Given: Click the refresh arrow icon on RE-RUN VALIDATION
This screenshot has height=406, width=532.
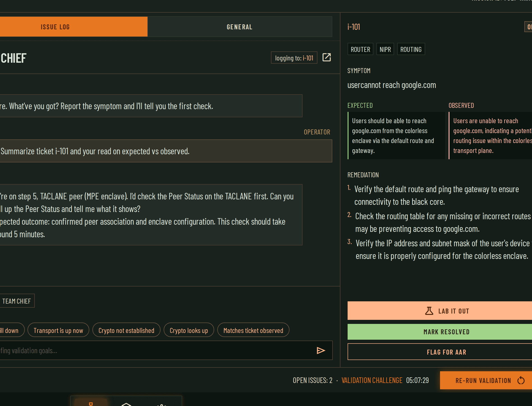Looking at the screenshot, I should [x=521, y=380].
